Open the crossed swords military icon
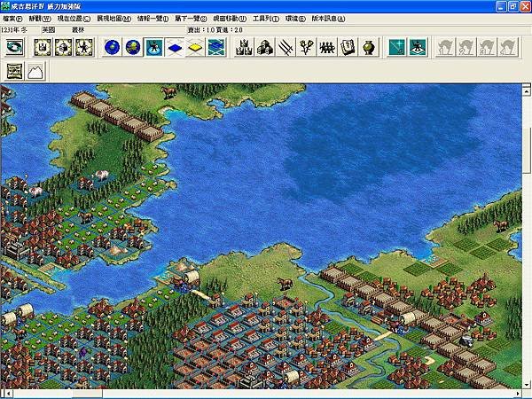Image resolution: width=532 pixels, height=399 pixels. [x=286, y=47]
